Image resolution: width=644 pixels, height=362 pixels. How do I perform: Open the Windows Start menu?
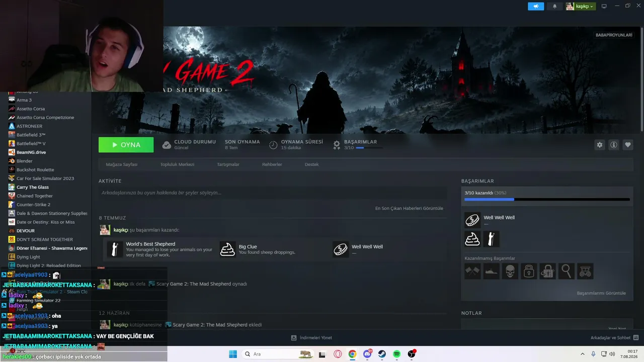pos(233,354)
